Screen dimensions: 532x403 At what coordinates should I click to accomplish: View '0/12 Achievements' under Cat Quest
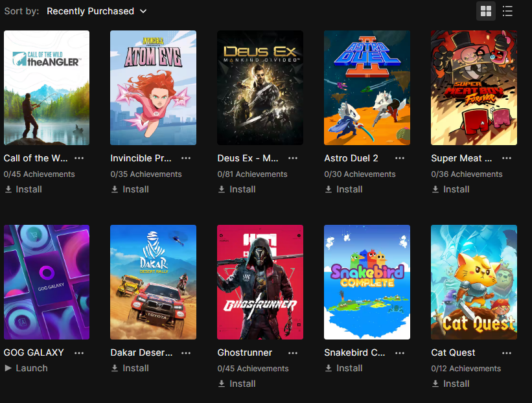pyautogui.click(x=466, y=369)
